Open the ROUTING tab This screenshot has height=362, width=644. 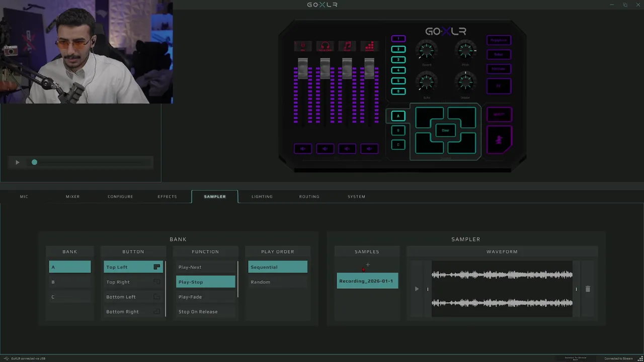309,197
